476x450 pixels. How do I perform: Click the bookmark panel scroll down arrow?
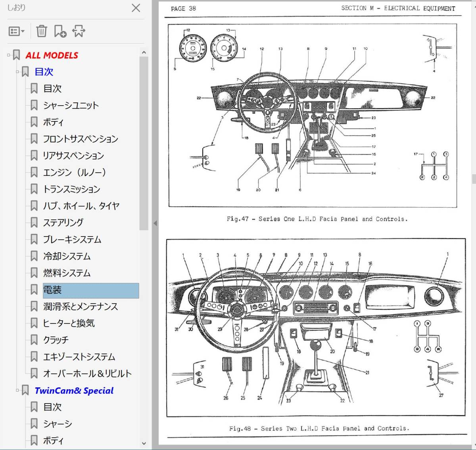[x=144, y=443]
